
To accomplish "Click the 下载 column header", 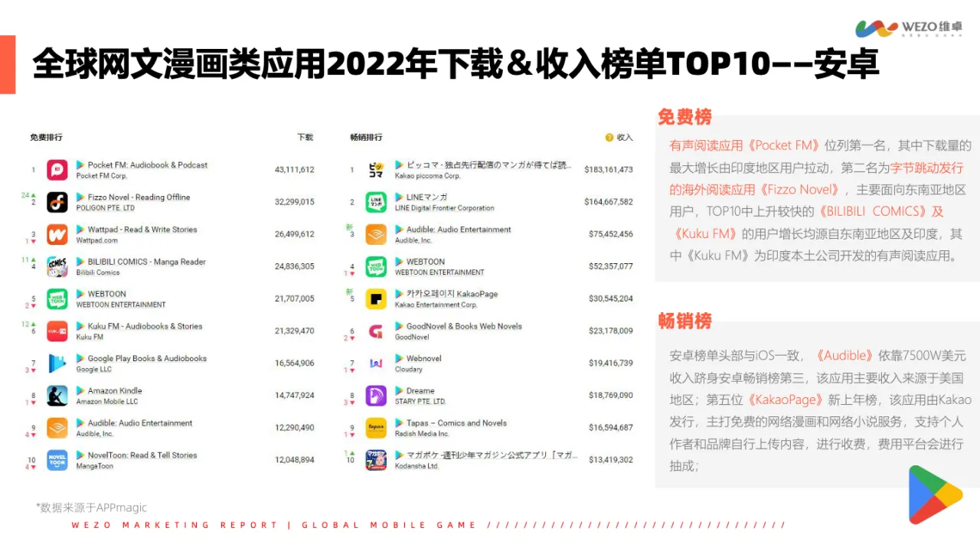I will (305, 138).
